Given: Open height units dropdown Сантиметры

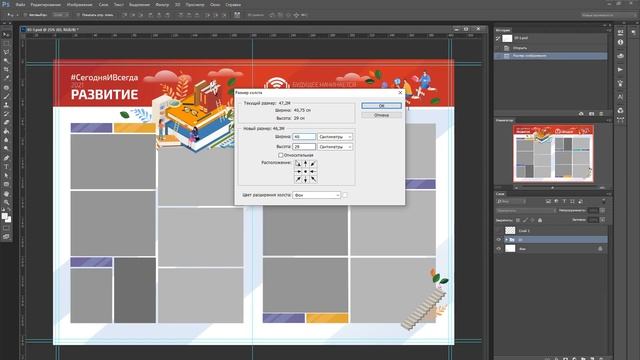Looking at the screenshot, I should (335, 147).
